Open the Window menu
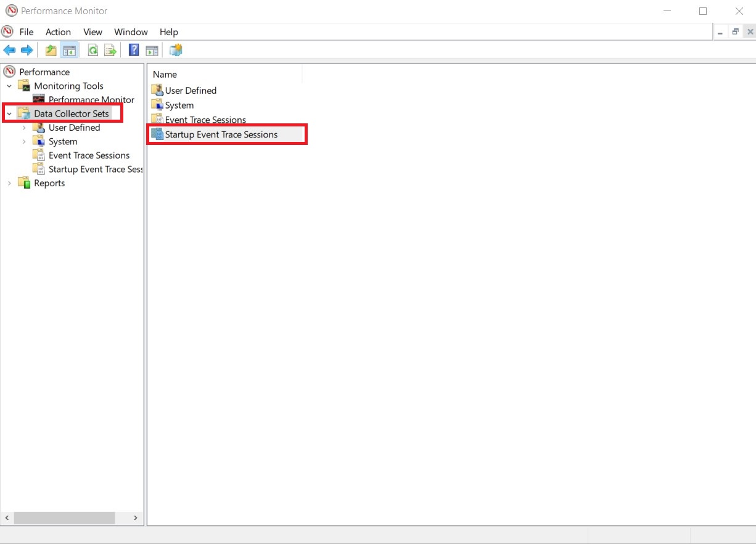 point(131,32)
